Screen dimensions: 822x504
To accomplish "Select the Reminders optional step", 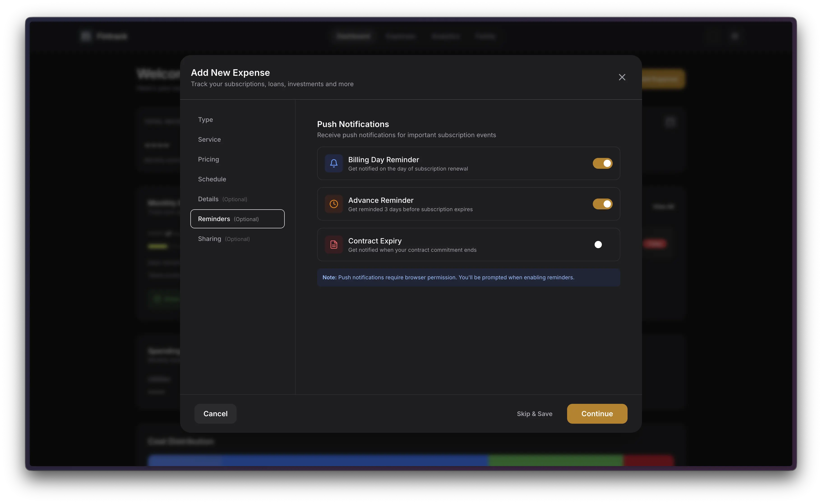I will [x=237, y=219].
